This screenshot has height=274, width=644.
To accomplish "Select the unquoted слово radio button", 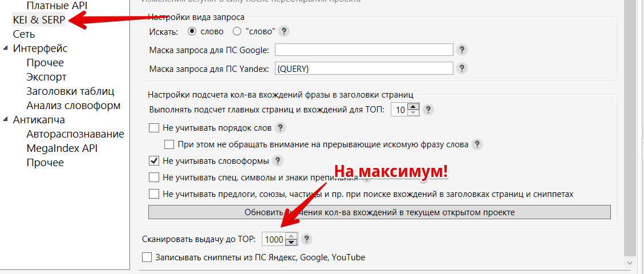I will tap(192, 31).
